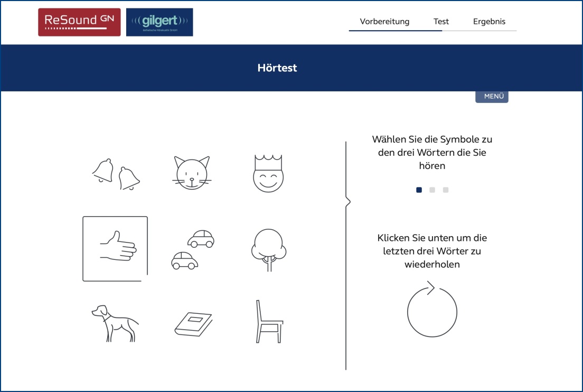Choose the tree symbol

268,249
